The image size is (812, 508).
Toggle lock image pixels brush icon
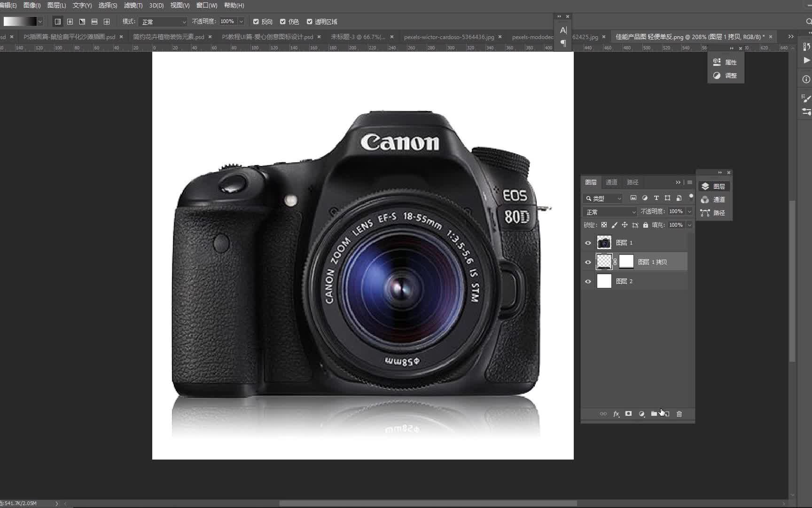click(614, 225)
